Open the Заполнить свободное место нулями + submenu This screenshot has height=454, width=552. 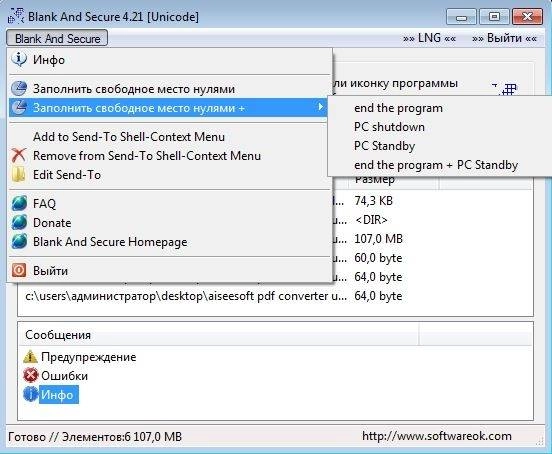tap(168, 108)
